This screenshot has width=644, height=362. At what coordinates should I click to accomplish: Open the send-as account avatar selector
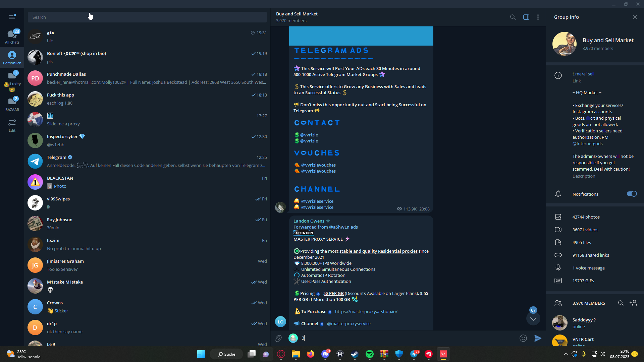[x=293, y=338]
